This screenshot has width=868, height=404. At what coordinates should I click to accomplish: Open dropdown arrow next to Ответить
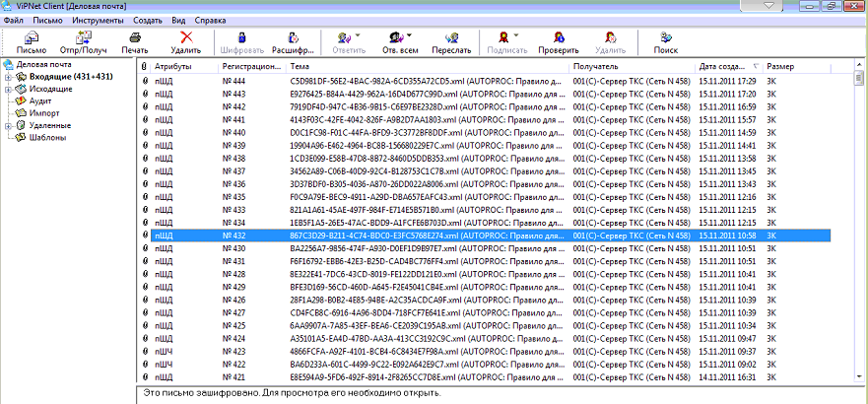(357, 36)
